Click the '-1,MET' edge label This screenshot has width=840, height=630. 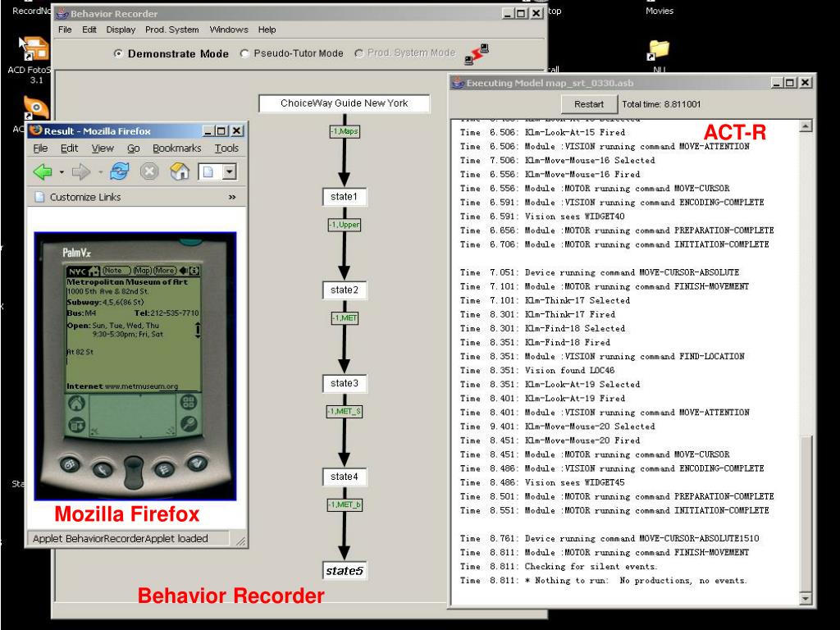coord(345,317)
